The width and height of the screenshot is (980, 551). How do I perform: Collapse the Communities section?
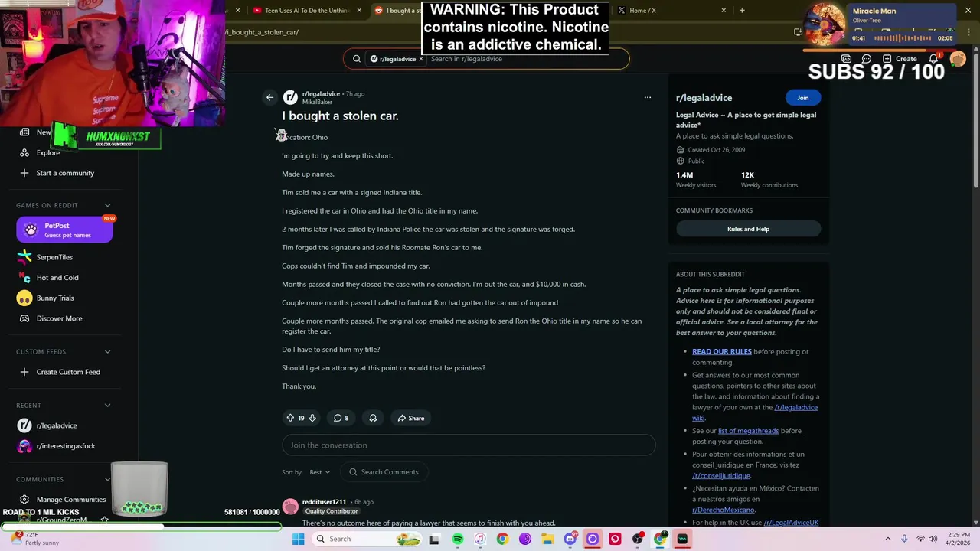[x=107, y=479]
